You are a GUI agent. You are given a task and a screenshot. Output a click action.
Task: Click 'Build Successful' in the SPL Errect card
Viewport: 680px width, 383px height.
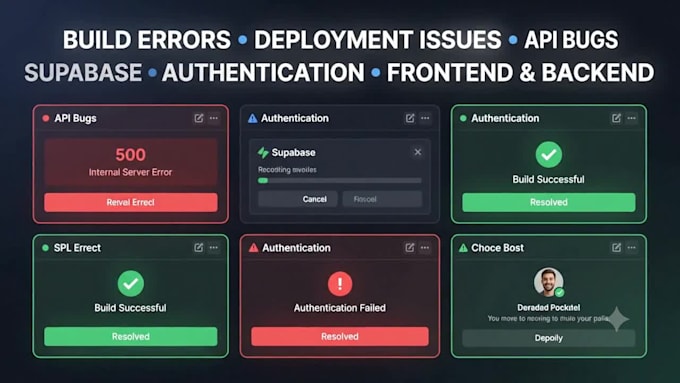coord(131,308)
